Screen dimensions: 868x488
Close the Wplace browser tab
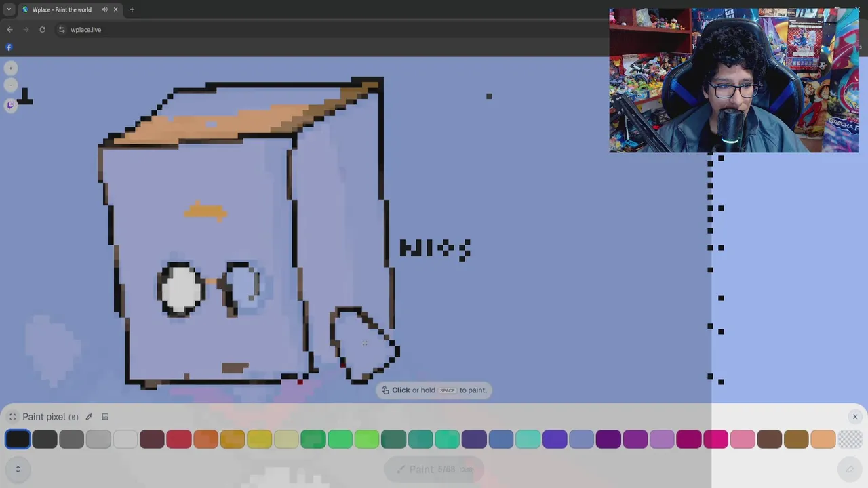[115, 9]
